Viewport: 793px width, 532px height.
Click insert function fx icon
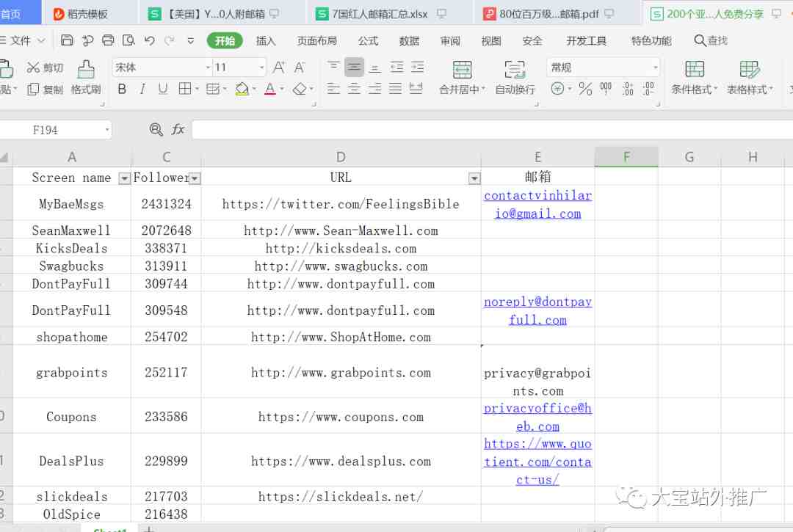pos(178,130)
